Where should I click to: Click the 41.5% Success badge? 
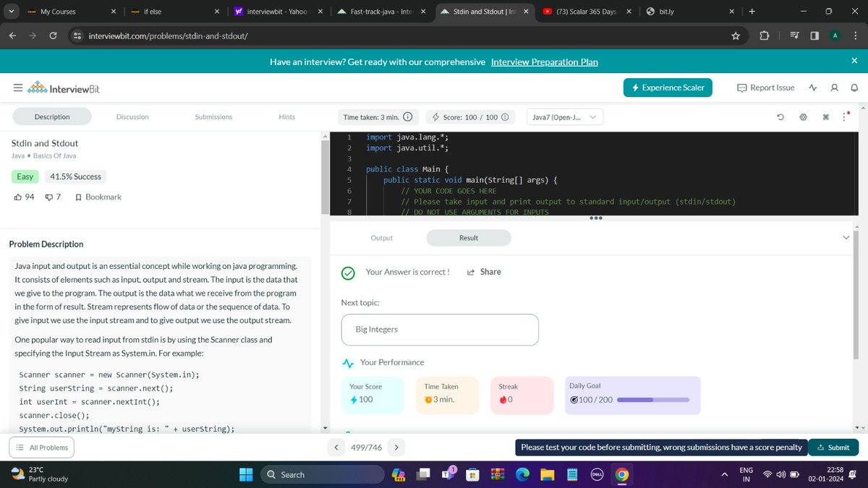[76, 176]
